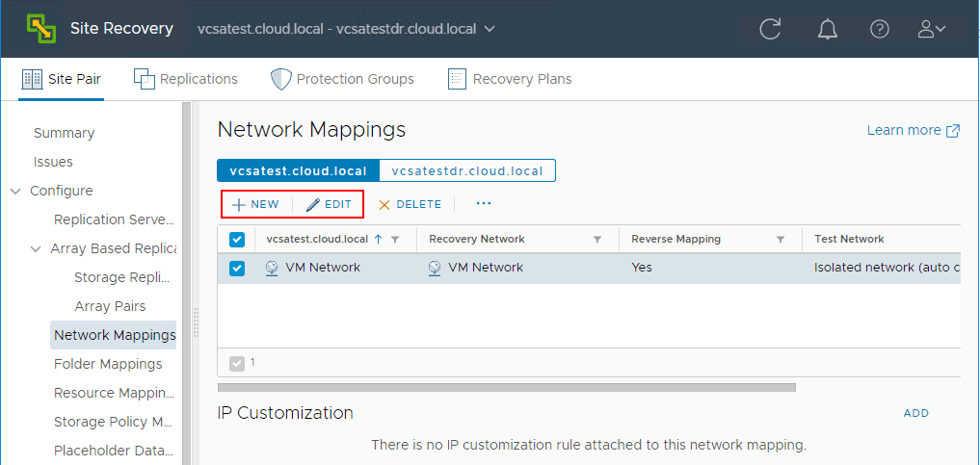Collapse the Configure tree section
The height and width of the screenshot is (465, 980).
pos(15,191)
